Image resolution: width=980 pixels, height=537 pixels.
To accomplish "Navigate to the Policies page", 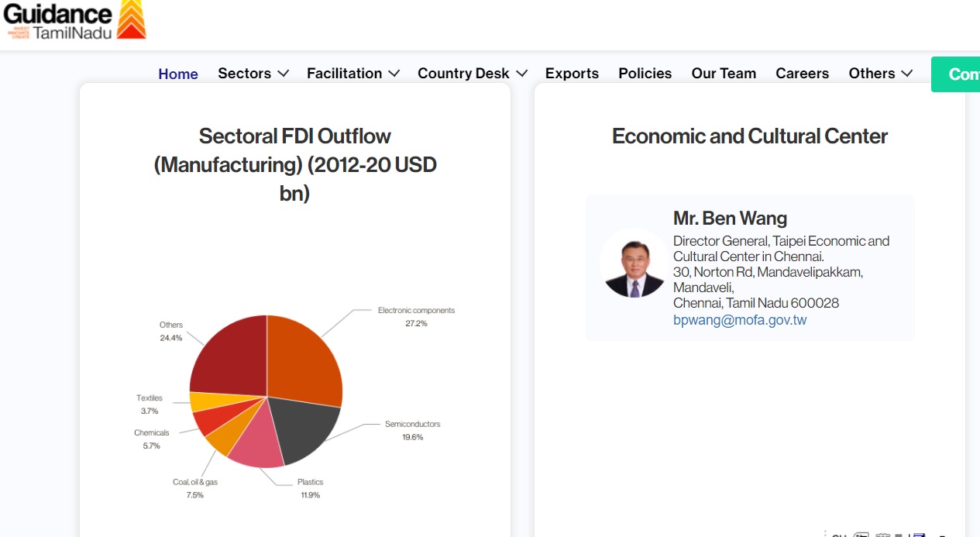I will click(x=645, y=74).
